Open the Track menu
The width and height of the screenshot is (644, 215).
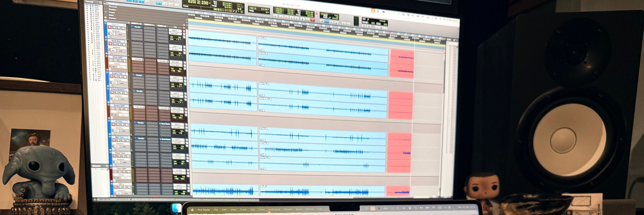(243, 210)
